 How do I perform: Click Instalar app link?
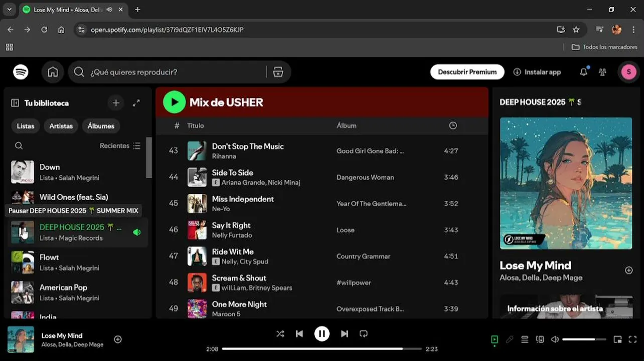(537, 72)
